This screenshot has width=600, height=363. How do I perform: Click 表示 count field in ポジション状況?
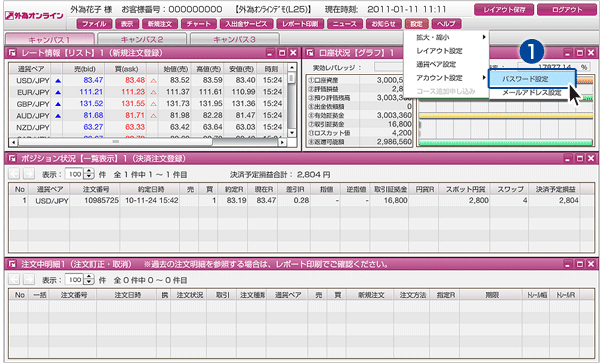click(x=75, y=174)
